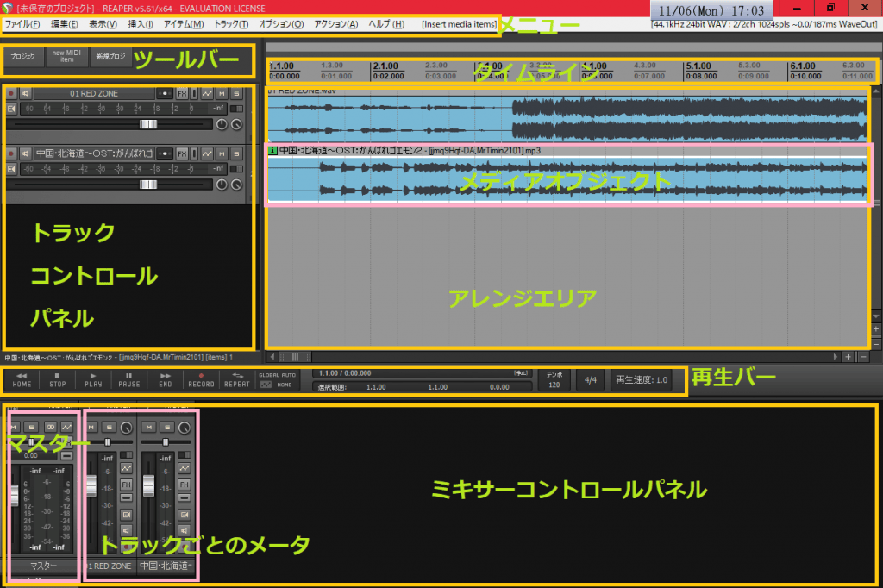The height and width of the screenshot is (588, 883).
Task: Open the ファイル(F) menu
Action: [22, 24]
